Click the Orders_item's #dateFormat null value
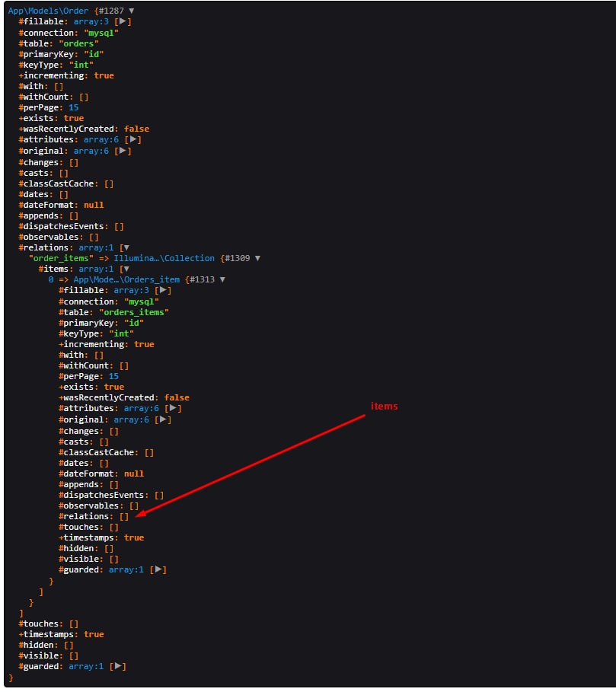 [134, 474]
